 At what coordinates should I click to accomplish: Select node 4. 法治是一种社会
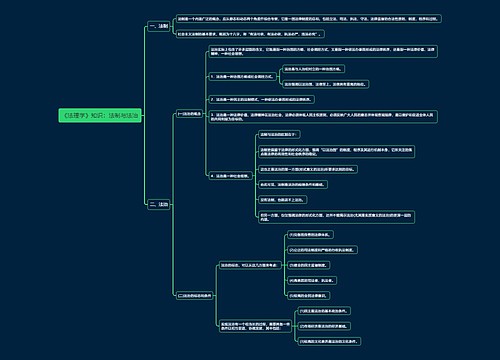[x=231, y=176]
